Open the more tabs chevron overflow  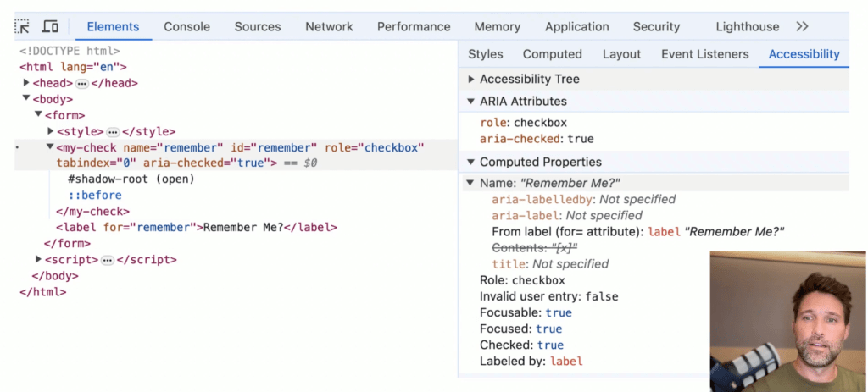[802, 26]
